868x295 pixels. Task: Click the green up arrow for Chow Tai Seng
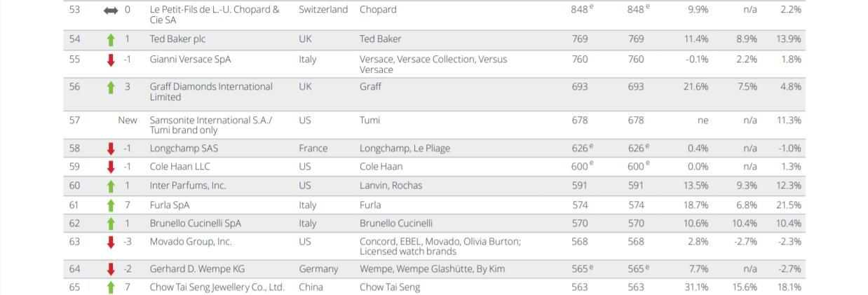[111, 287]
